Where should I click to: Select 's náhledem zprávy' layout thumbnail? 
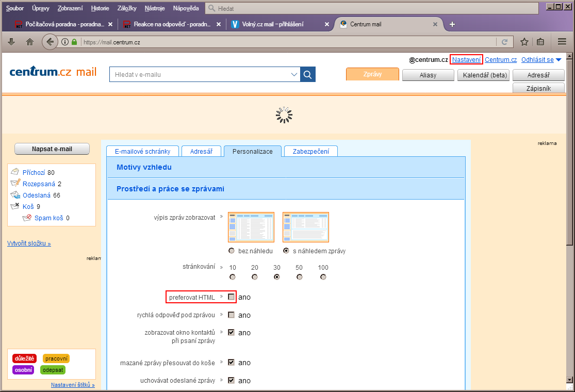(x=306, y=227)
